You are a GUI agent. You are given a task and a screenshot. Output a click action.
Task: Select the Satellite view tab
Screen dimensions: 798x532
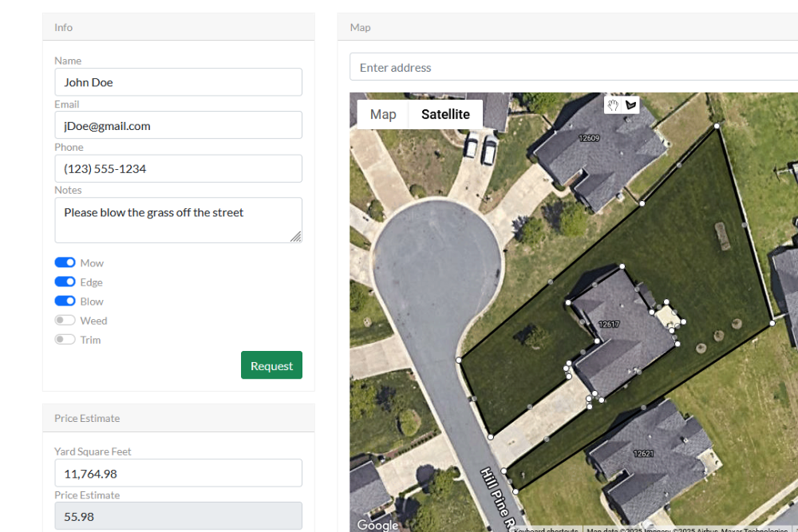coord(445,114)
